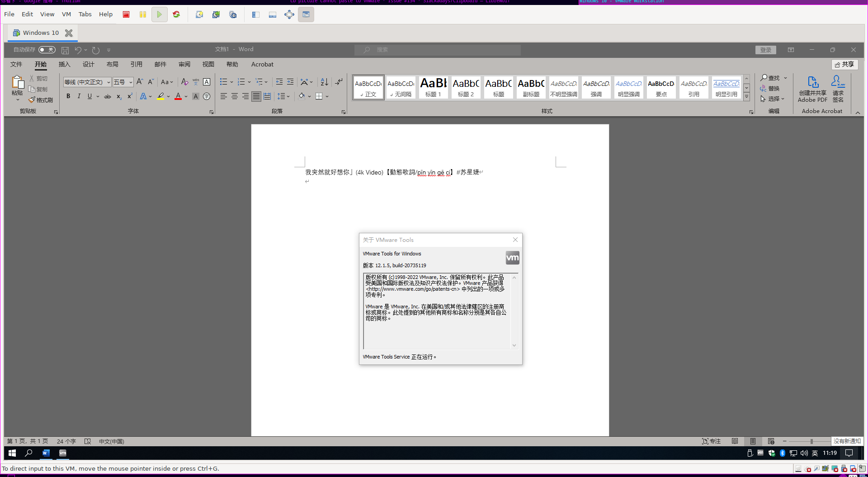This screenshot has height=477, width=868.
Task: Click the snapshot camera icon in the VMware toolbar
Action: tap(199, 14)
